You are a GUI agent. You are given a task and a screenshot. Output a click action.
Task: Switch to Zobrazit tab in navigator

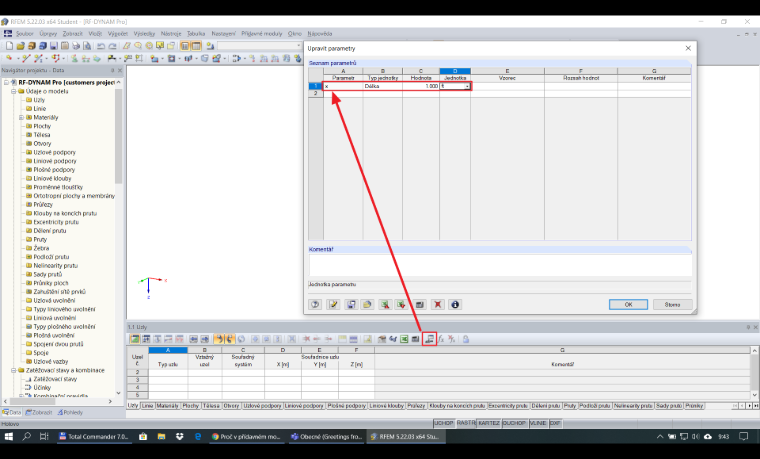point(39,412)
